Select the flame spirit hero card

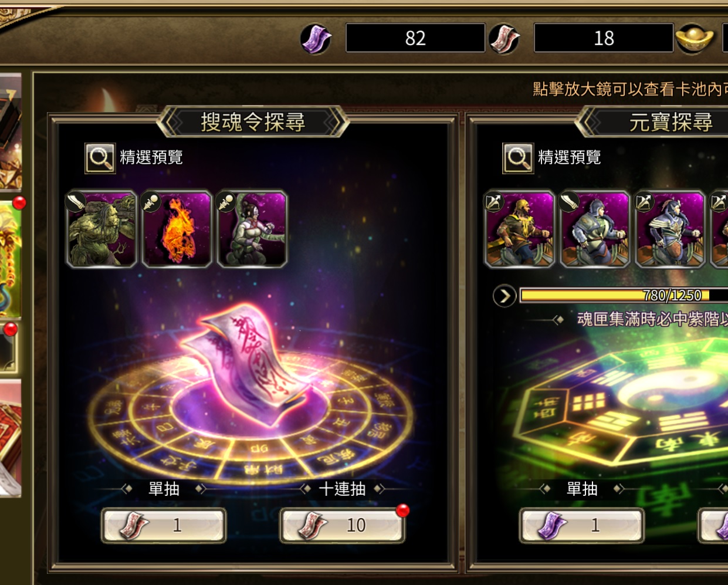coord(177,229)
